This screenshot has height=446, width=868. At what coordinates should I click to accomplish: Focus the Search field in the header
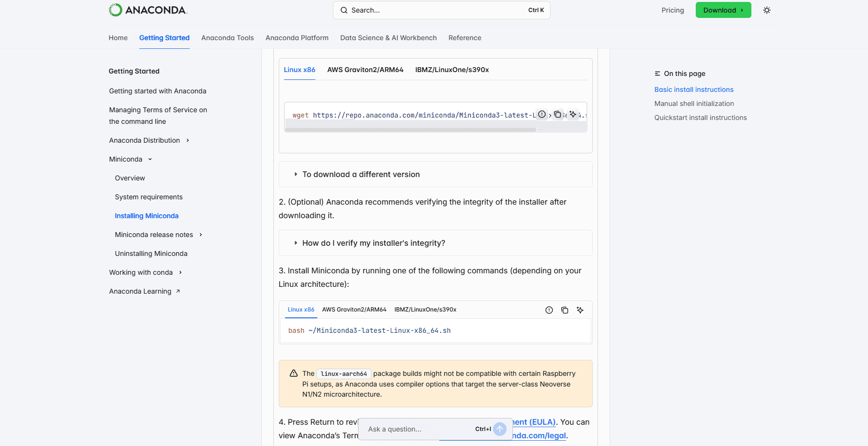coord(442,10)
